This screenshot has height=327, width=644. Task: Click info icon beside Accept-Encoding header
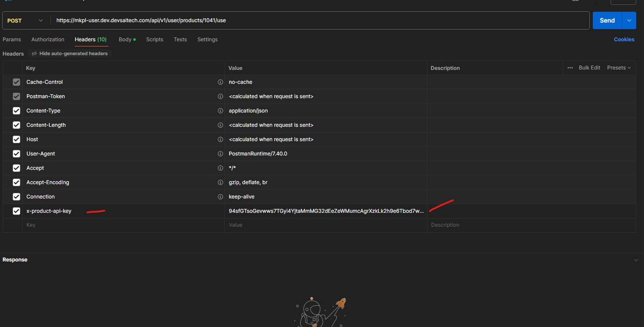click(220, 182)
